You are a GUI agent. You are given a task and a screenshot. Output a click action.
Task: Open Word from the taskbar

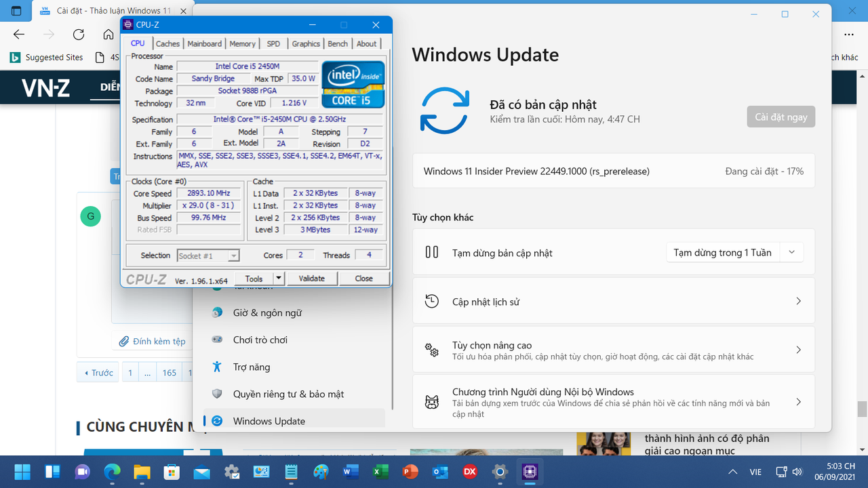click(351, 472)
